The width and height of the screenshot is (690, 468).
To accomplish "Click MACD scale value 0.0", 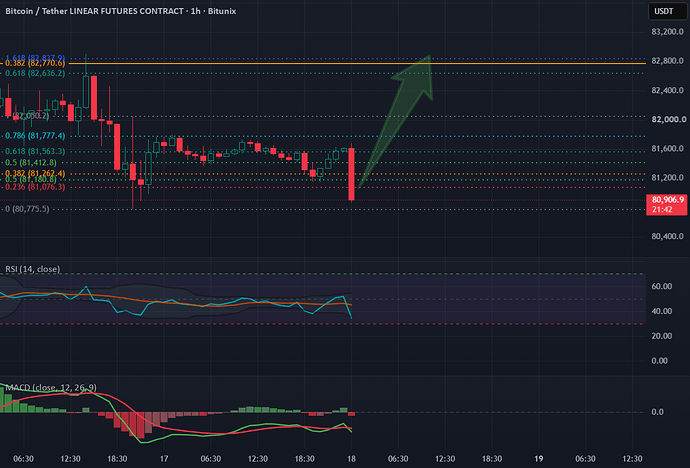I will (657, 412).
